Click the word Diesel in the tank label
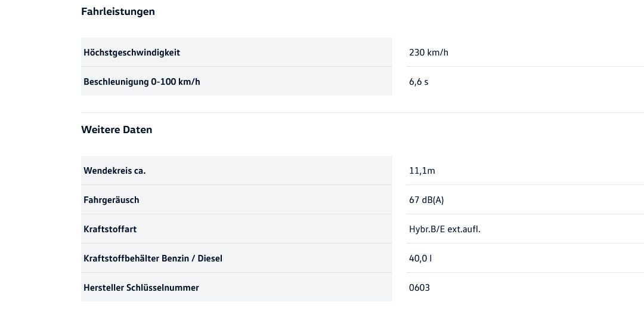644x311 pixels. pos(210,258)
